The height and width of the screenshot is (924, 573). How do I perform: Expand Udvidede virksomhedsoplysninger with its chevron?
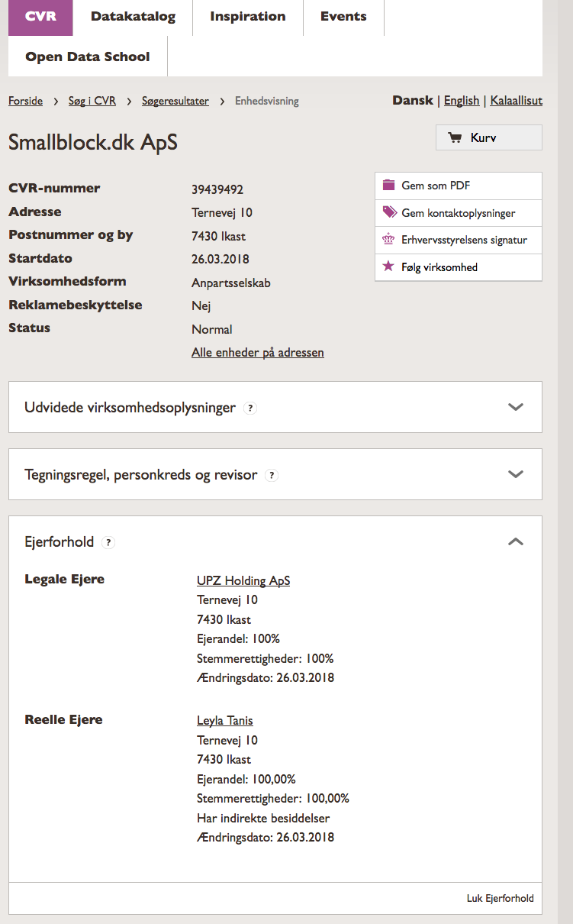(516, 407)
